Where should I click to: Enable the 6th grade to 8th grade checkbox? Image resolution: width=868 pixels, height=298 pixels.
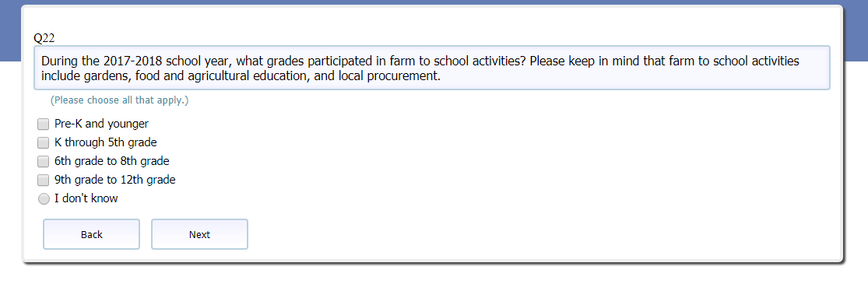click(x=43, y=162)
